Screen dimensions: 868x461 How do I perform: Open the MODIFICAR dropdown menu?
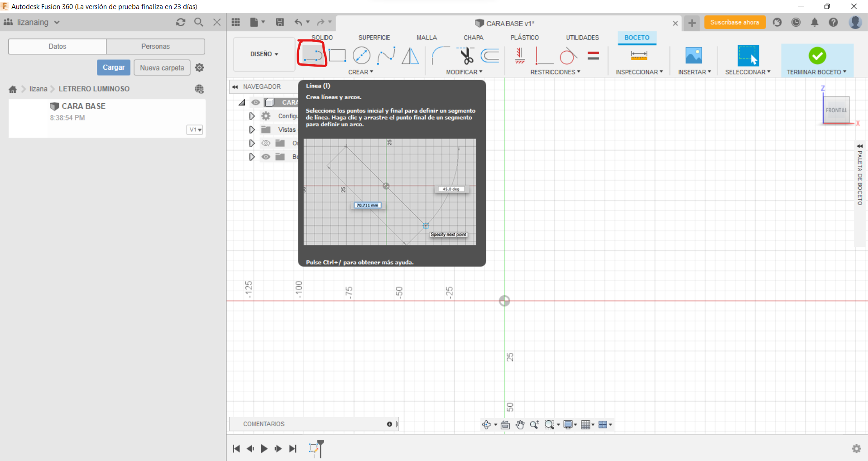tap(464, 72)
